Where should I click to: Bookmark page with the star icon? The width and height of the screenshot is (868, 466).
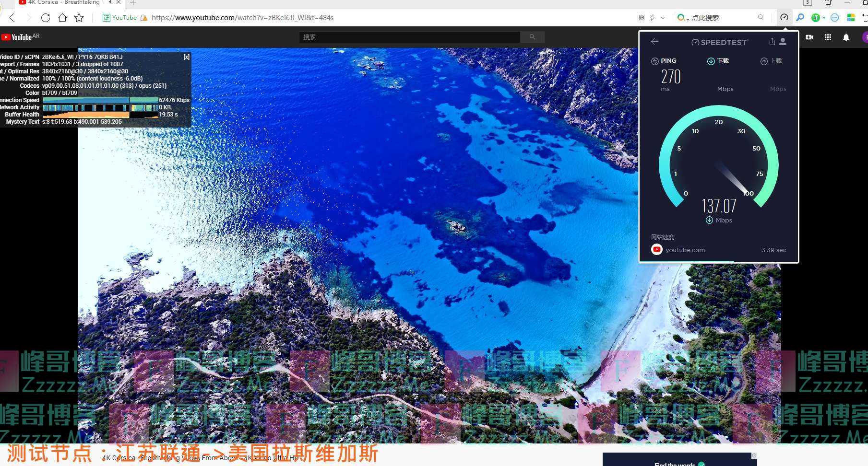(79, 18)
